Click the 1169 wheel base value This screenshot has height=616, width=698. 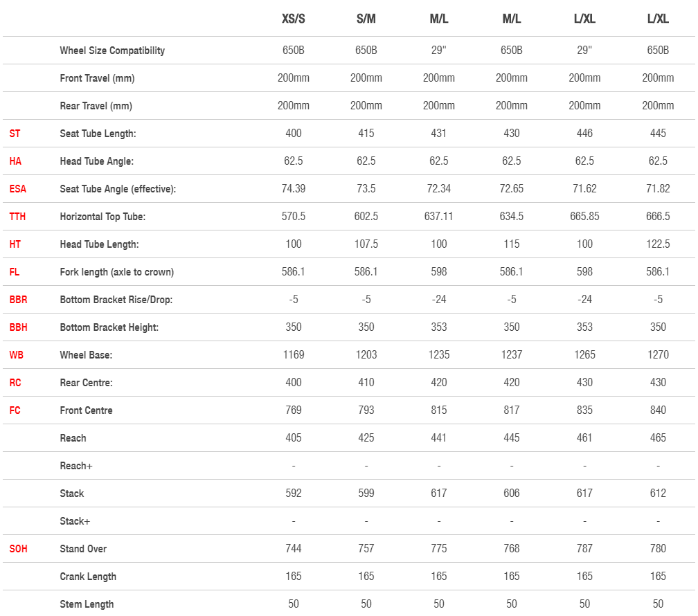point(294,355)
